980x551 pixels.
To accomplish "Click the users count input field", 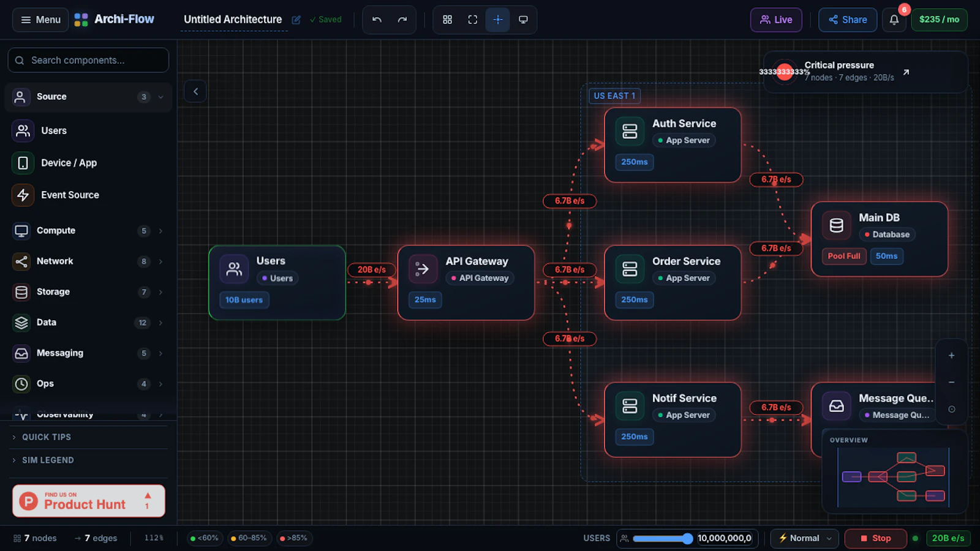I will click(x=725, y=538).
